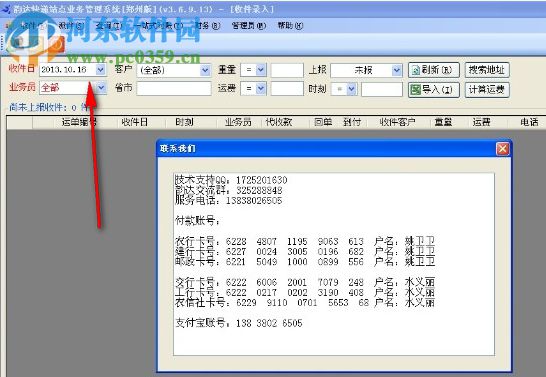
Task: Click the 到付 column header
Action: coord(352,122)
